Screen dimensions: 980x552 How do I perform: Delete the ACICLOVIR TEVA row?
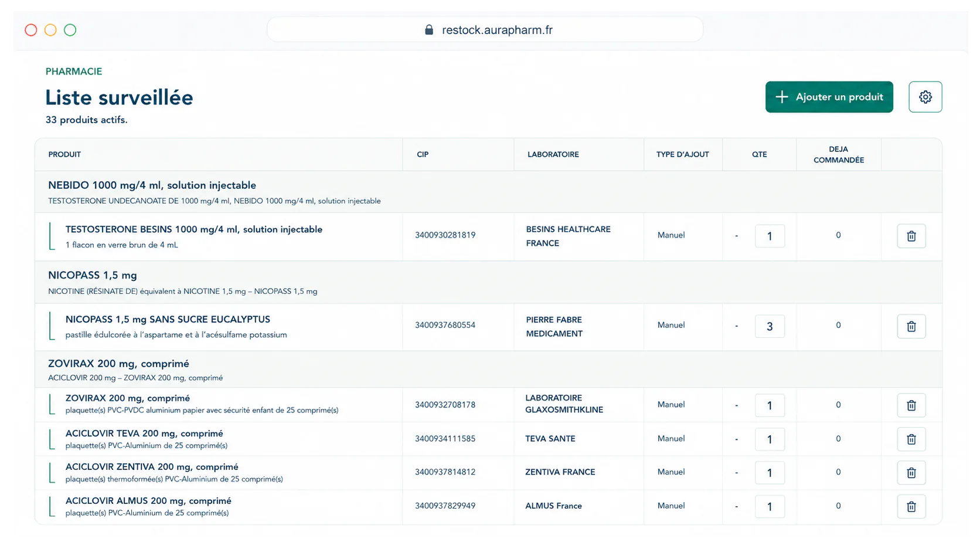point(911,439)
